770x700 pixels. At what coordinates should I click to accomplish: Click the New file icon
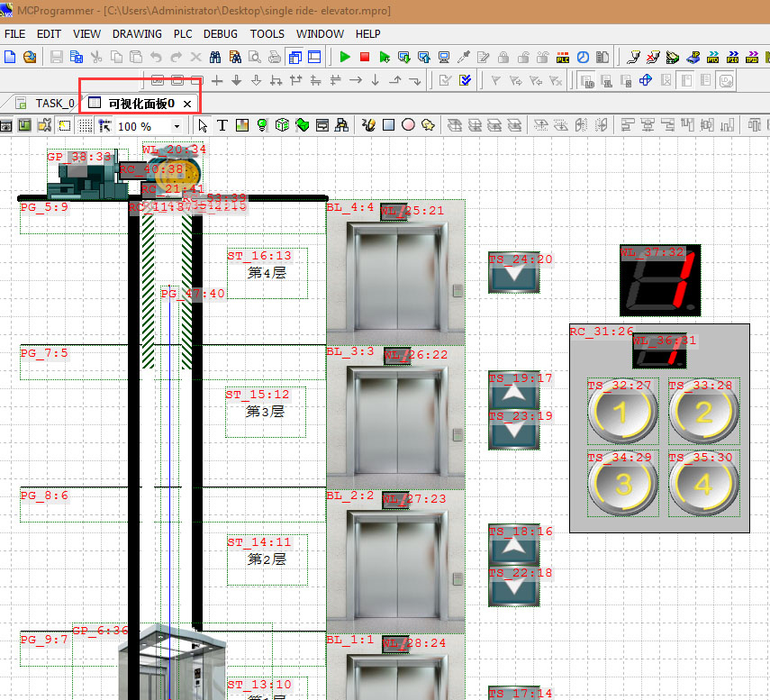tap(10, 57)
